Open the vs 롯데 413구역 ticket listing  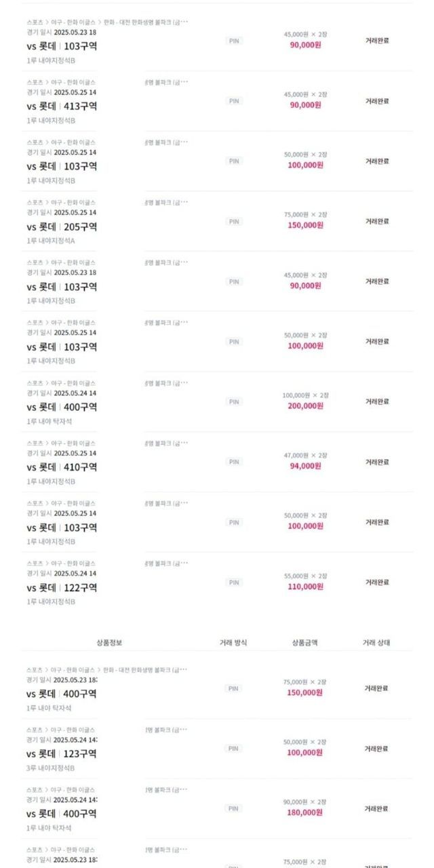(x=62, y=106)
